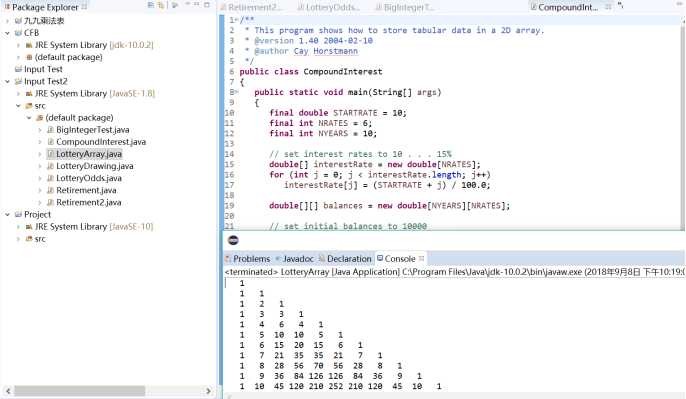Click the STARTRATE constant on line 10
The height and width of the screenshot is (399, 686).
tap(355, 113)
